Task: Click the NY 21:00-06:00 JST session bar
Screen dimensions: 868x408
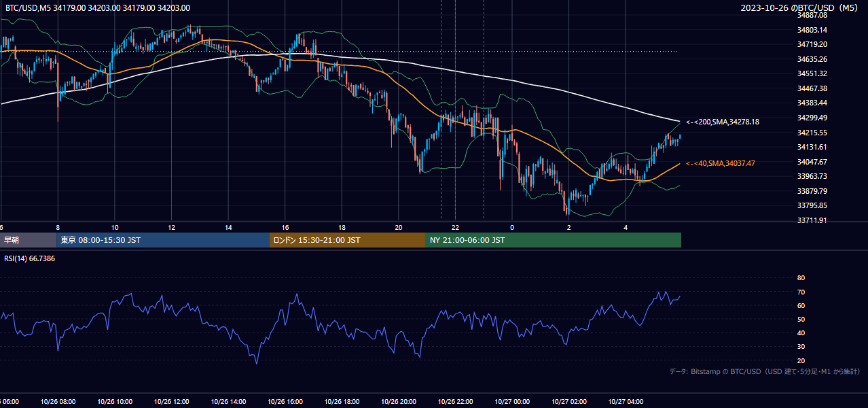Action: coord(554,240)
